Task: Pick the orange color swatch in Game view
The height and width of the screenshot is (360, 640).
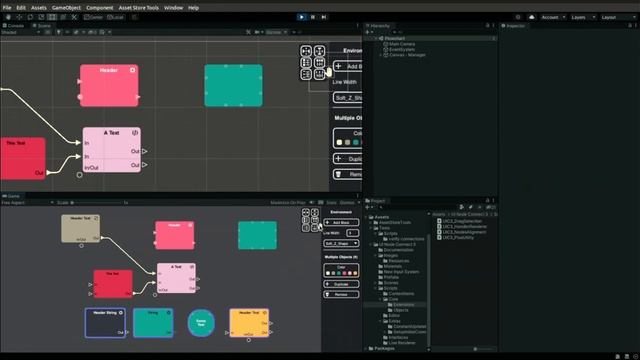Action: tap(355, 273)
